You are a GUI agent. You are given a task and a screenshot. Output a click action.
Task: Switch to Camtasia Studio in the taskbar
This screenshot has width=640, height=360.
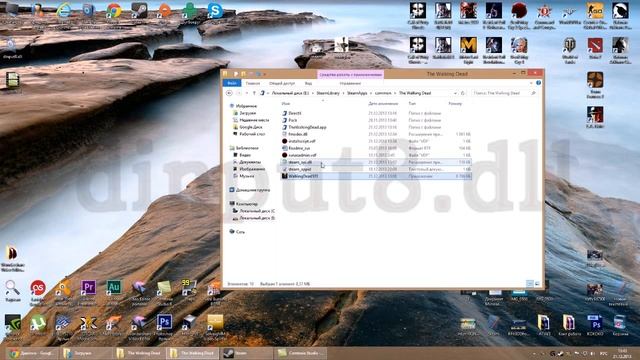click(300, 353)
